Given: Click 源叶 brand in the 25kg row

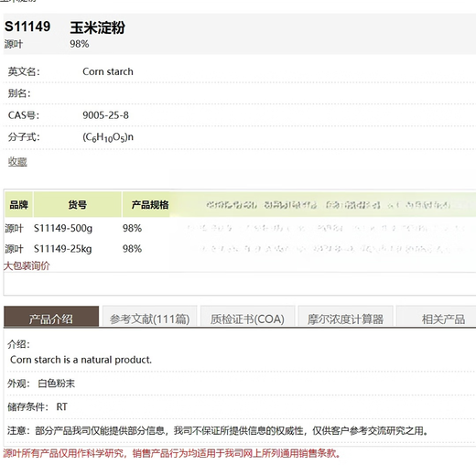Looking at the screenshot, I should pyautogui.click(x=14, y=249).
